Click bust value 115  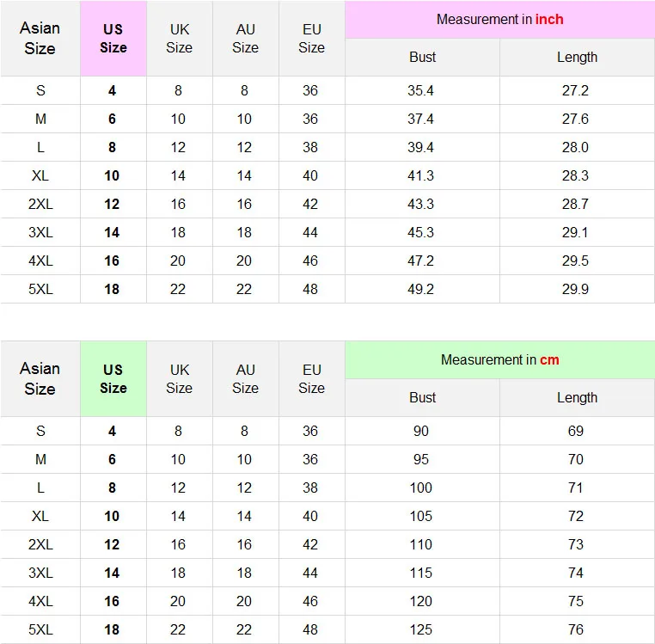[x=420, y=573]
